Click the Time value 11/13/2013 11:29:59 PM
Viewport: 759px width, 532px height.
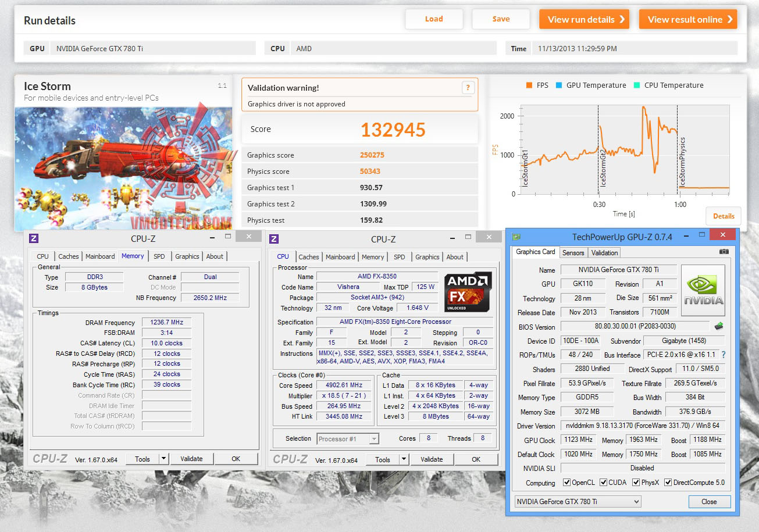[x=578, y=49]
